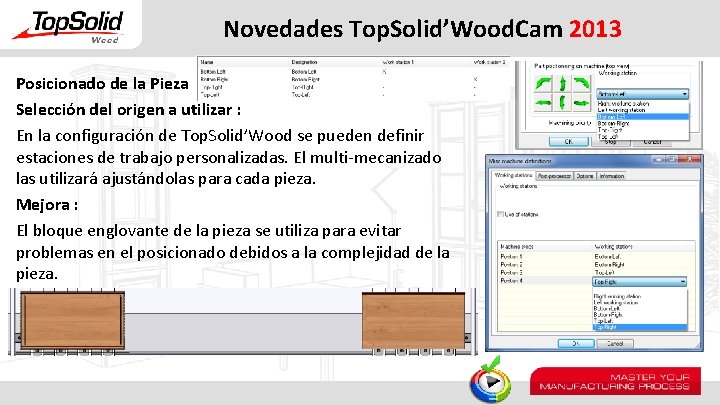
Task: Click the left wood panel on machine table
Action: pos(73,320)
